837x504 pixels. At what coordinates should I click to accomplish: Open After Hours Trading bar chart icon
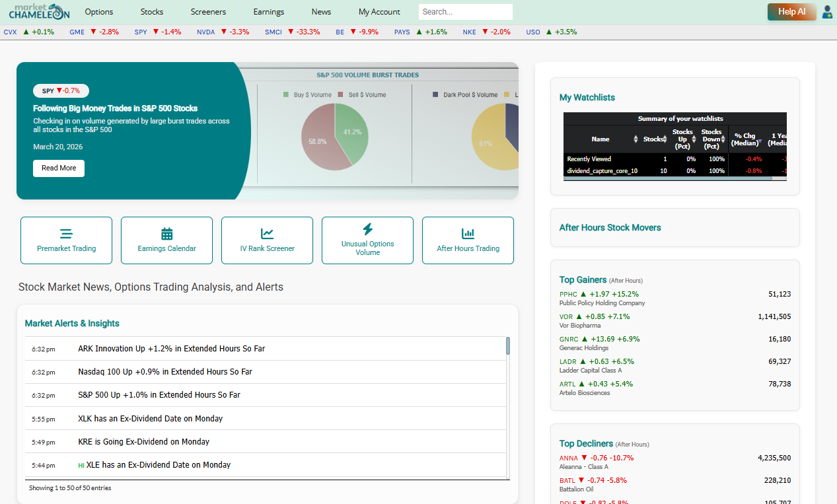coord(468,234)
